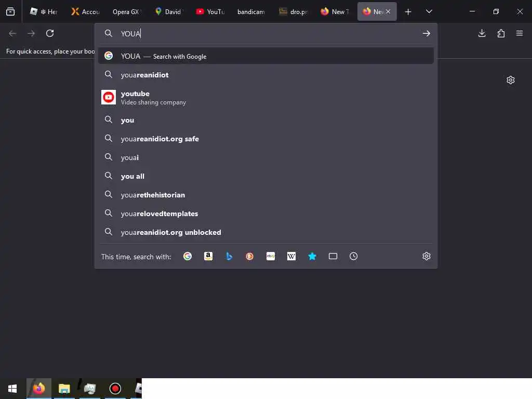
Task: Select the 'youarelovedtemplates' suggestion
Action: (265, 214)
